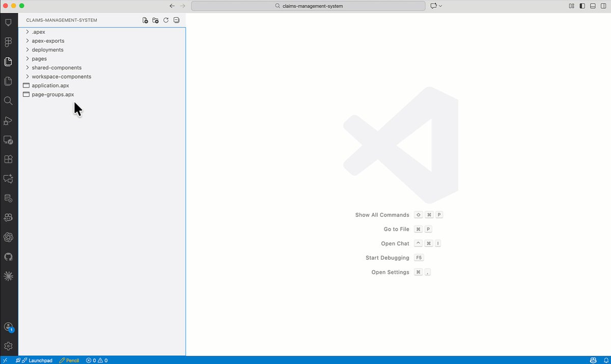Open the highlighted Explorer files icon

[8, 62]
